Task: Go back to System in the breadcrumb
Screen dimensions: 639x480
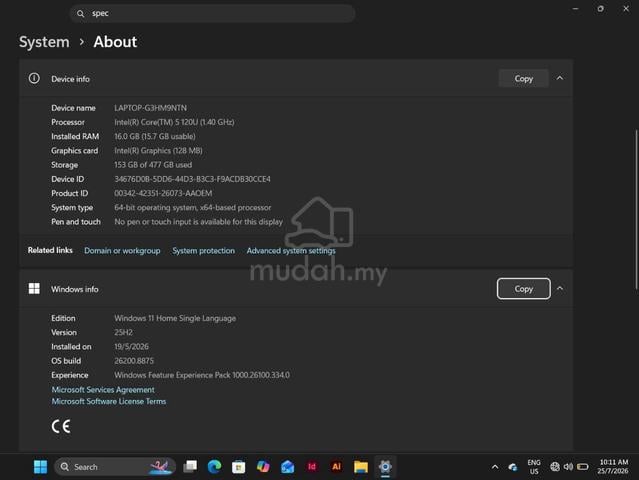Action: (x=44, y=42)
